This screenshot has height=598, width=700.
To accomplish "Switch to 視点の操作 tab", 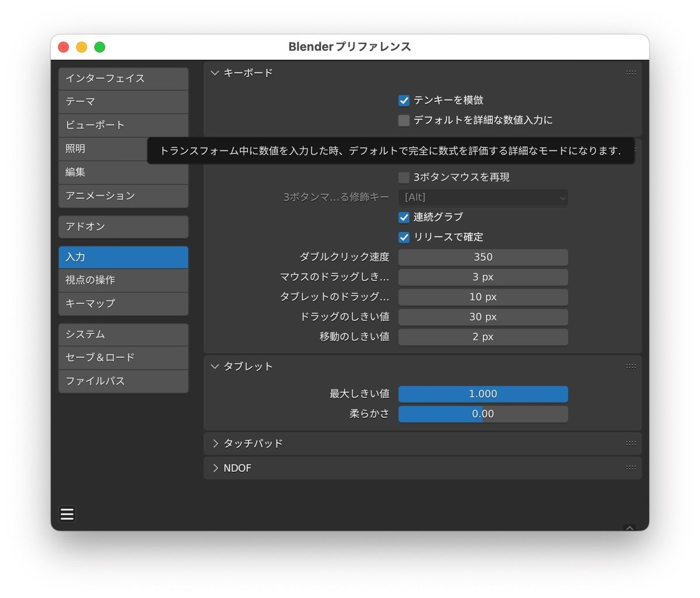I will tap(124, 280).
